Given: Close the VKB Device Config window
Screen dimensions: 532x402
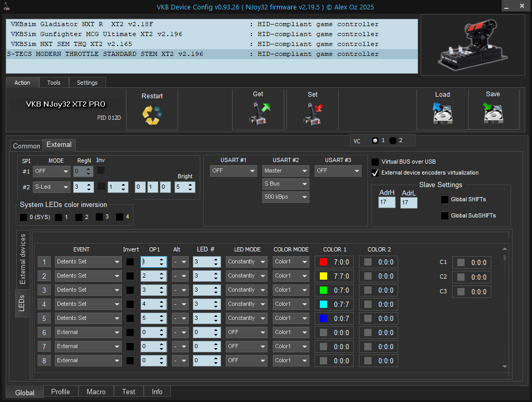Looking at the screenshot, I should pyautogui.click(x=522, y=6).
